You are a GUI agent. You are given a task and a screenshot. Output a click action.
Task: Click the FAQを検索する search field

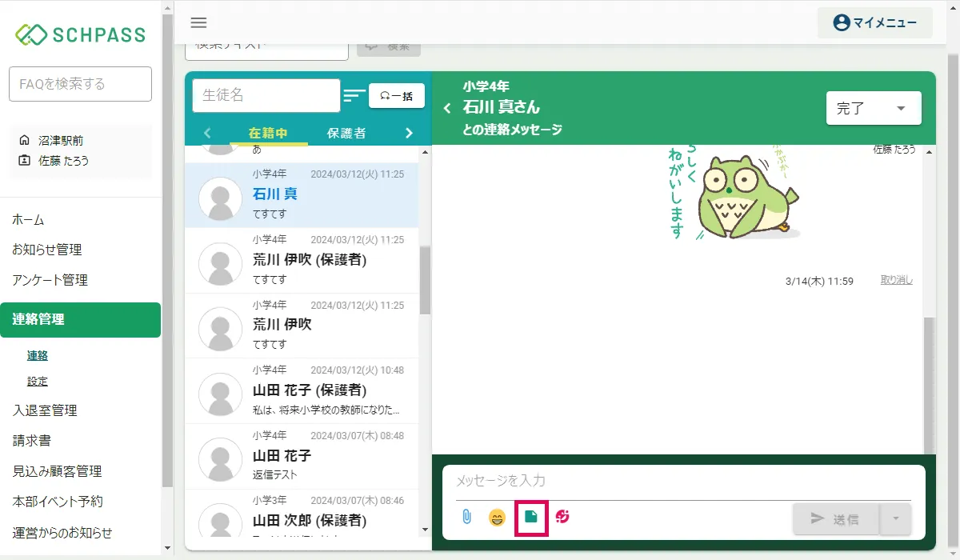click(x=80, y=84)
